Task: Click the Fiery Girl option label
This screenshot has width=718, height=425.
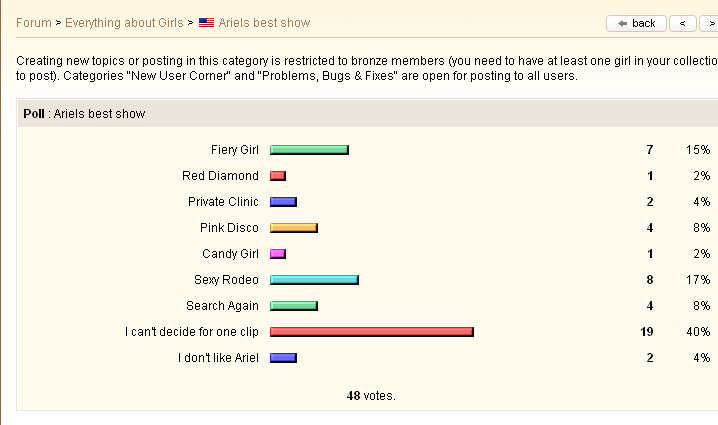Action: pos(234,150)
